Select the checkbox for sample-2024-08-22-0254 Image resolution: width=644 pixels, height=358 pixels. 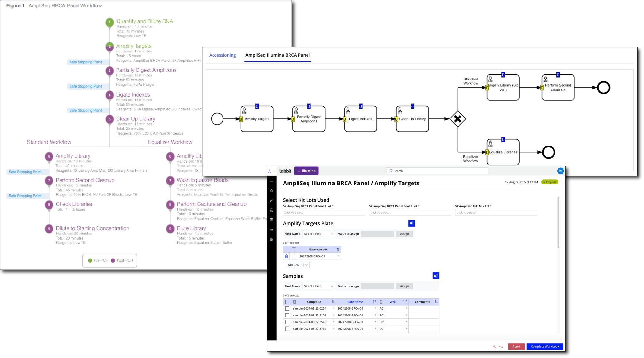[x=287, y=308]
